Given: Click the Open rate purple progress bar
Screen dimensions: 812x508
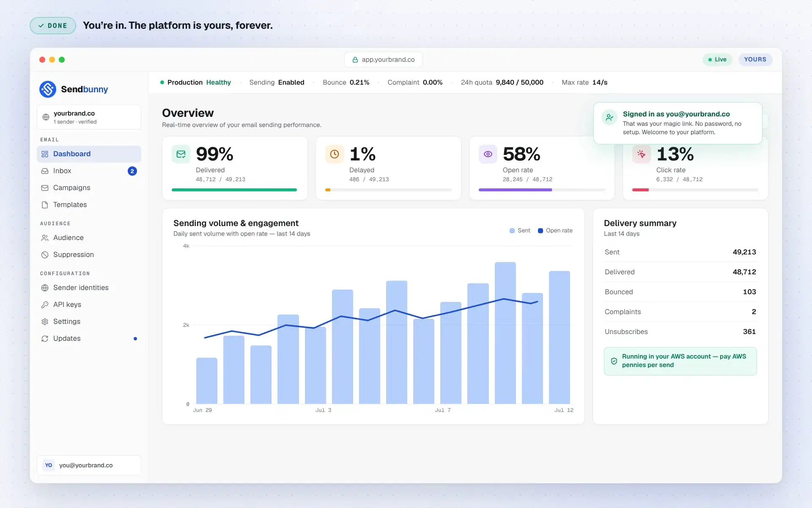Looking at the screenshot, I should (x=515, y=190).
